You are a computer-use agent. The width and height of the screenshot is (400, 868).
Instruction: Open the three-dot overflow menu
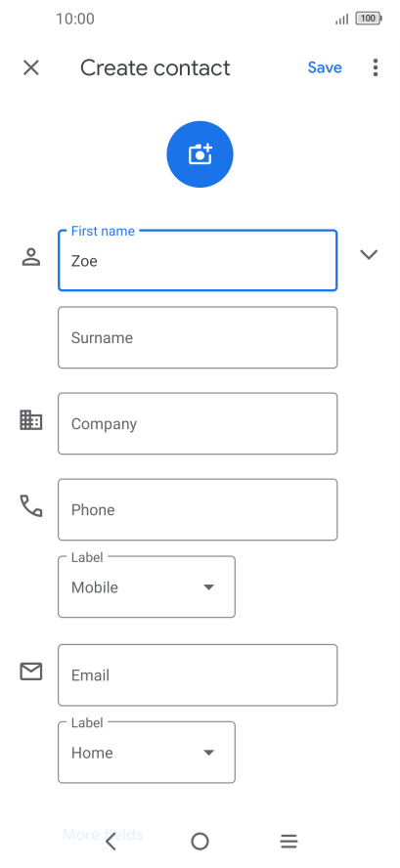coord(376,67)
